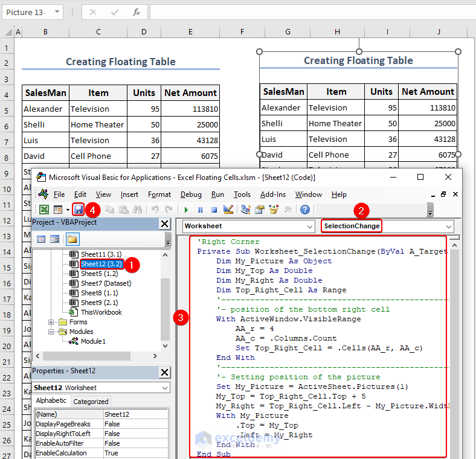
Task: Click the Copy icon in VBA toolbar
Action: pos(109,210)
